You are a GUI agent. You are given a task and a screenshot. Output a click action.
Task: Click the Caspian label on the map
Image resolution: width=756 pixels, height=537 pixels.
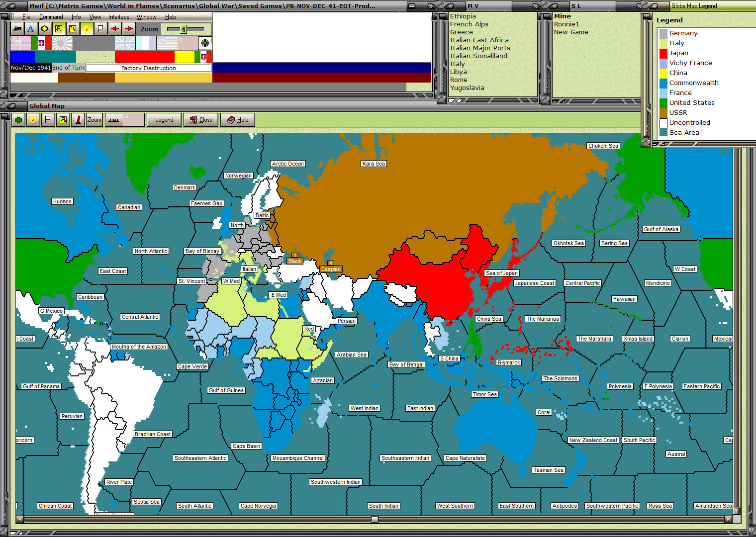pyautogui.click(x=331, y=269)
